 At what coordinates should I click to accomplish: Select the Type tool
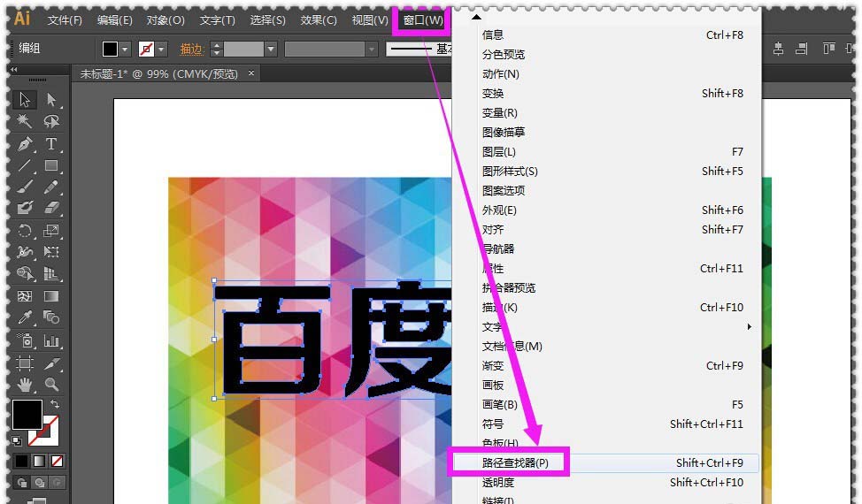point(51,144)
